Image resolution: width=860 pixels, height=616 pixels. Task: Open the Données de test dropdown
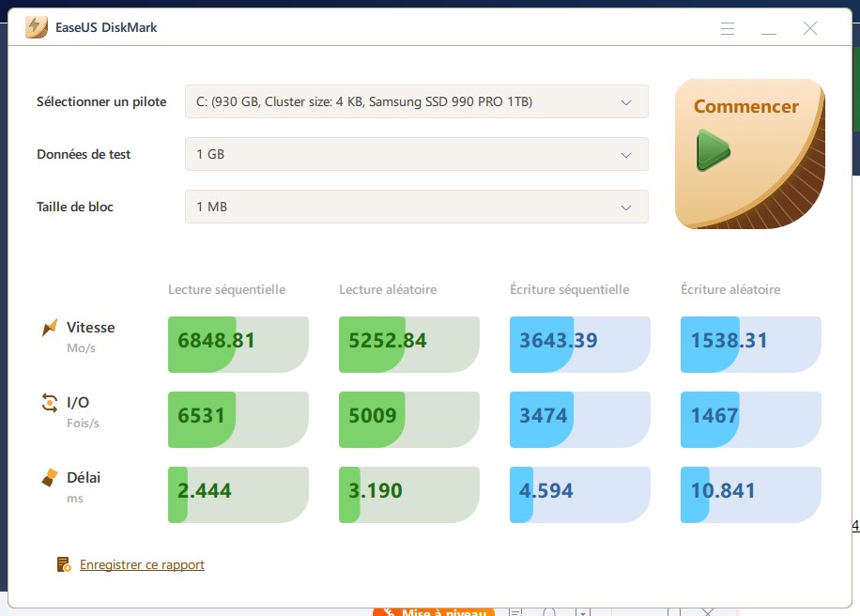point(416,154)
